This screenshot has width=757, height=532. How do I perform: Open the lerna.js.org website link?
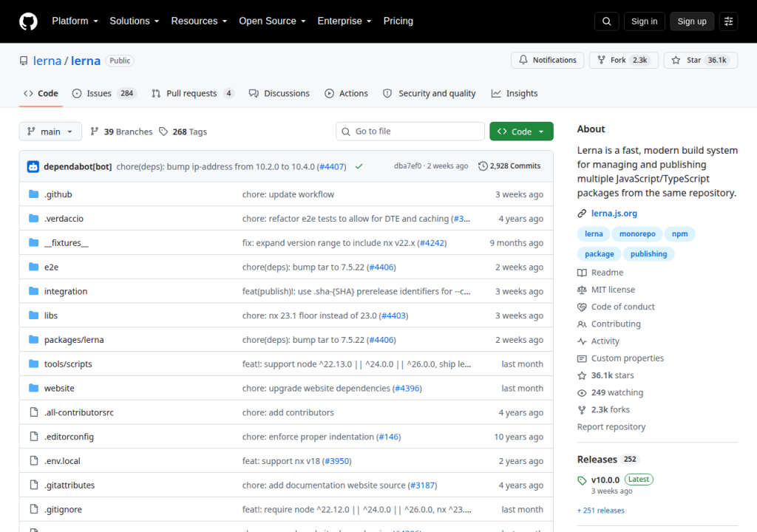tap(614, 214)
